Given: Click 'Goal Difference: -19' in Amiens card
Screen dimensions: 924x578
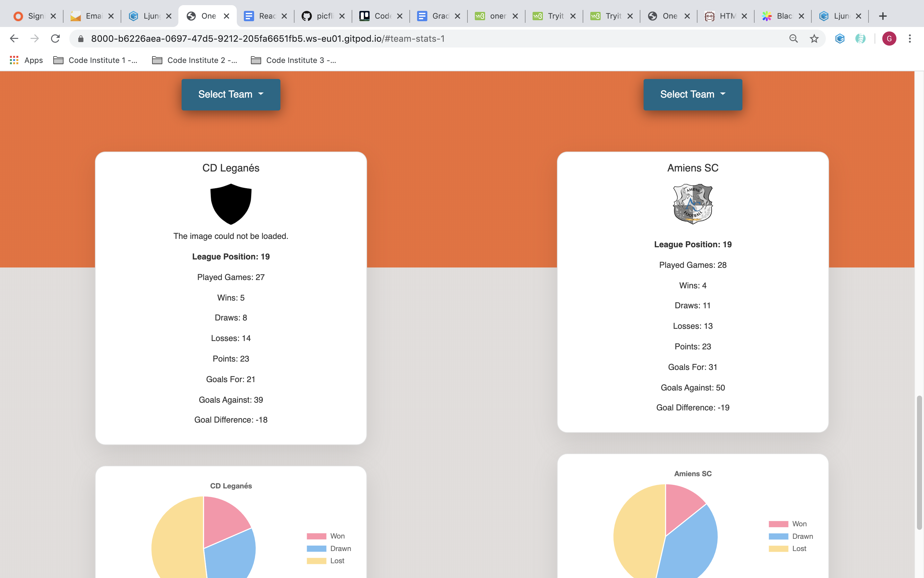Looking at the screenshot, I should [693, 407].
